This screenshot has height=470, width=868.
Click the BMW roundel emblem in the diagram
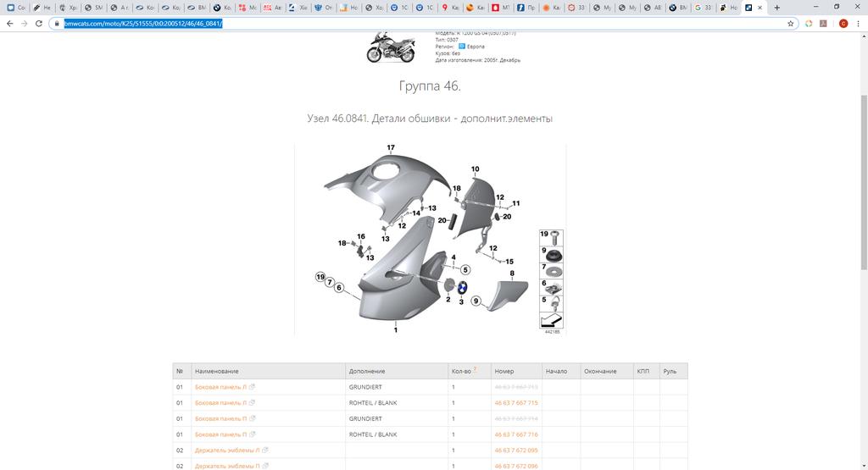tap(463, 288)
